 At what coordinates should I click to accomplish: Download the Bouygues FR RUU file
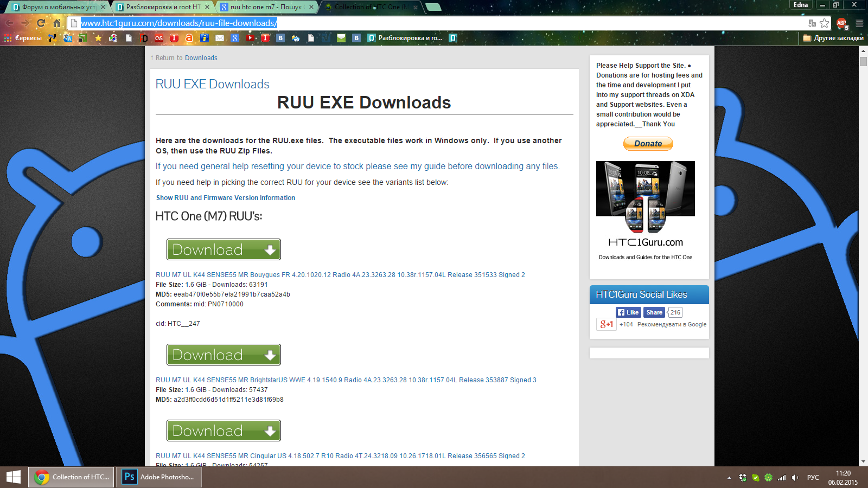(x=224, y=249)
